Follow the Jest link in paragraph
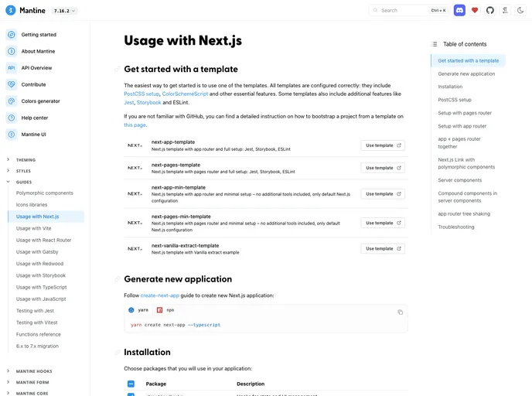 [128, 102]
